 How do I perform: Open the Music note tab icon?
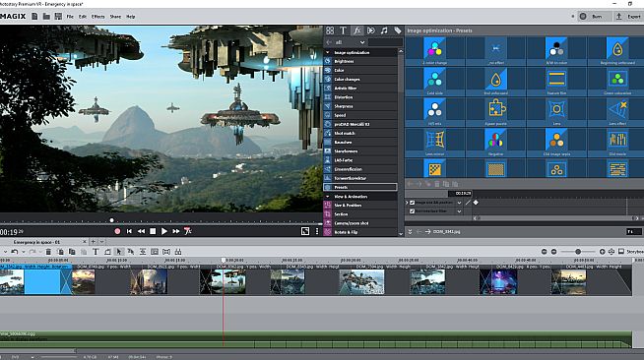coord(384,30)
